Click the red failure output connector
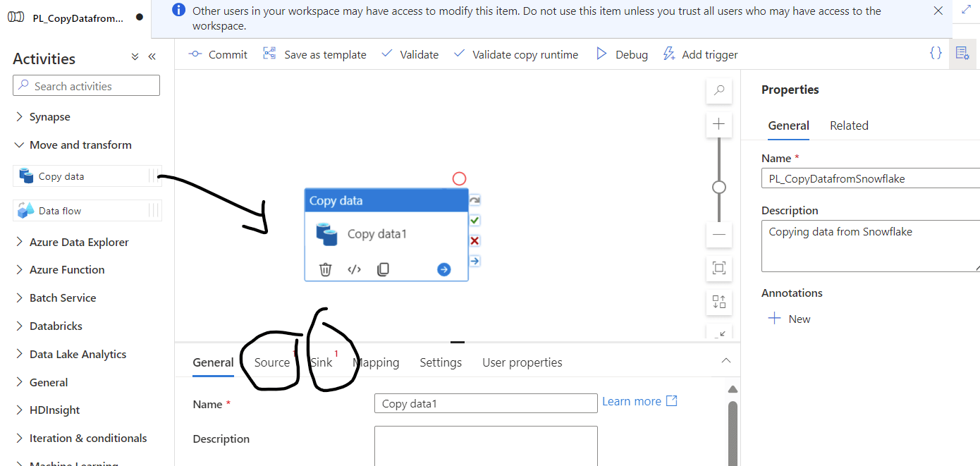980x466 pixels. click(x=474, y=241)
